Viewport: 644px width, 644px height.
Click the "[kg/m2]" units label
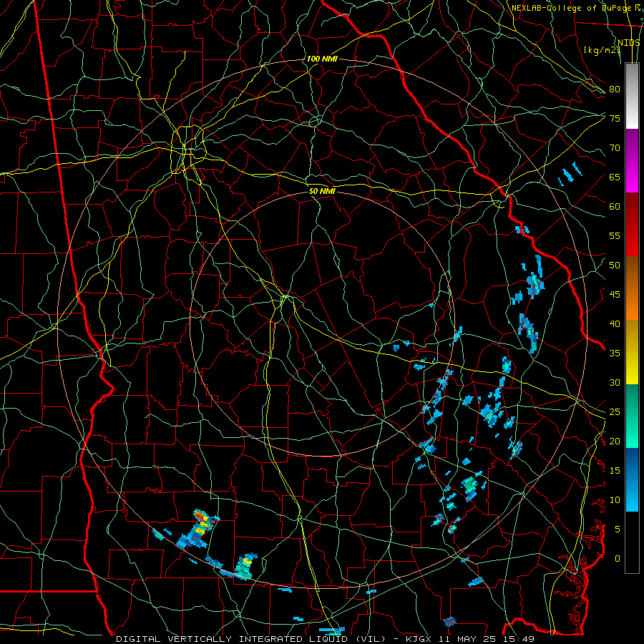(602, 50)
